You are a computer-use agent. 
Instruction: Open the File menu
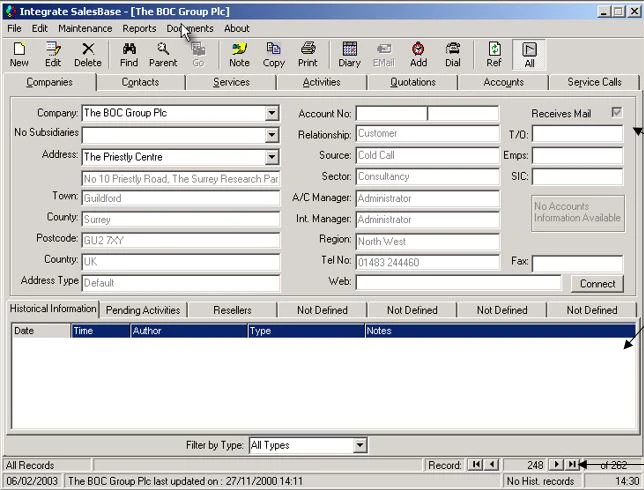pyautogui.click(x=14, y=28)
